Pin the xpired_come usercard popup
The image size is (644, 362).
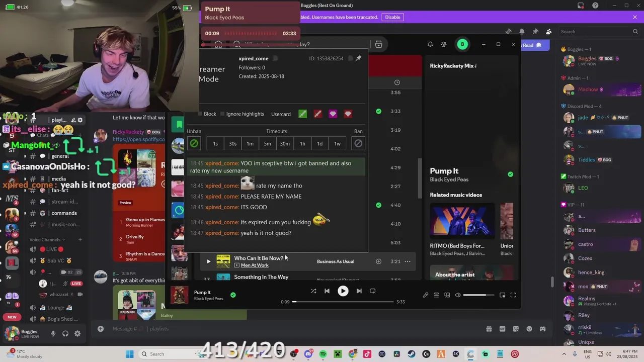[x=358, y=58]
